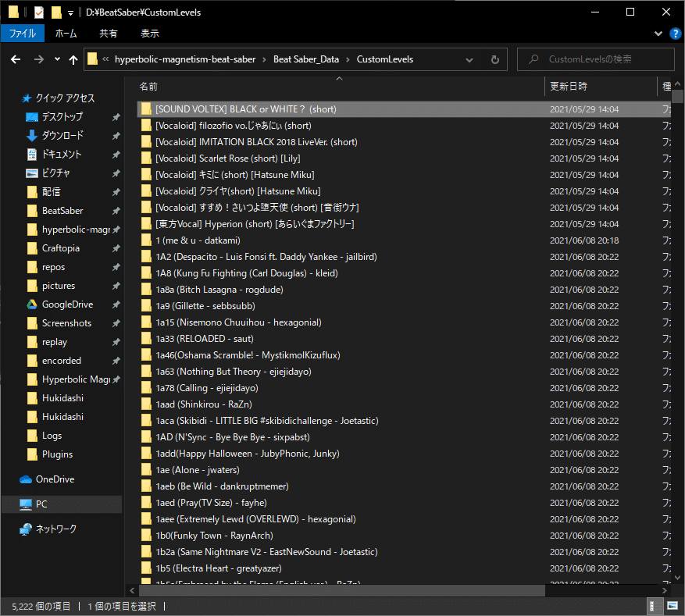Select the PC computer icon

pyautogui.click(x=26, y=504)
